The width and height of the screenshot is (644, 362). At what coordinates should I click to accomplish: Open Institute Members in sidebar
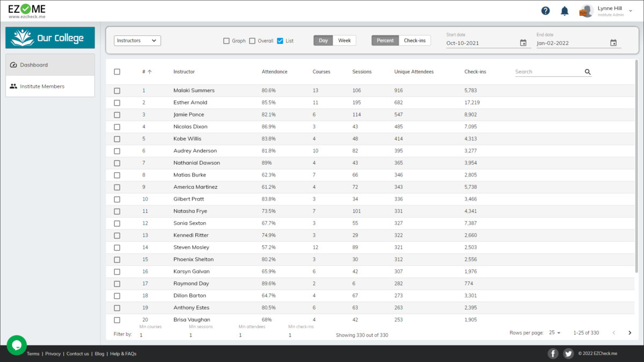42,86
